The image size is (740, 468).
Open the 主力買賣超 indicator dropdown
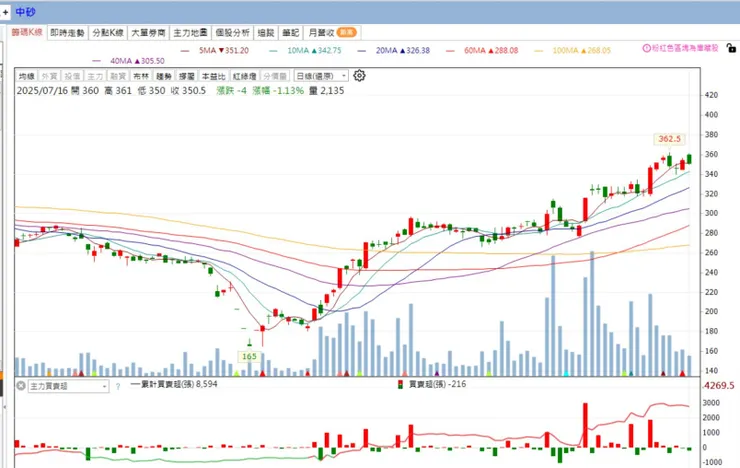68,386
